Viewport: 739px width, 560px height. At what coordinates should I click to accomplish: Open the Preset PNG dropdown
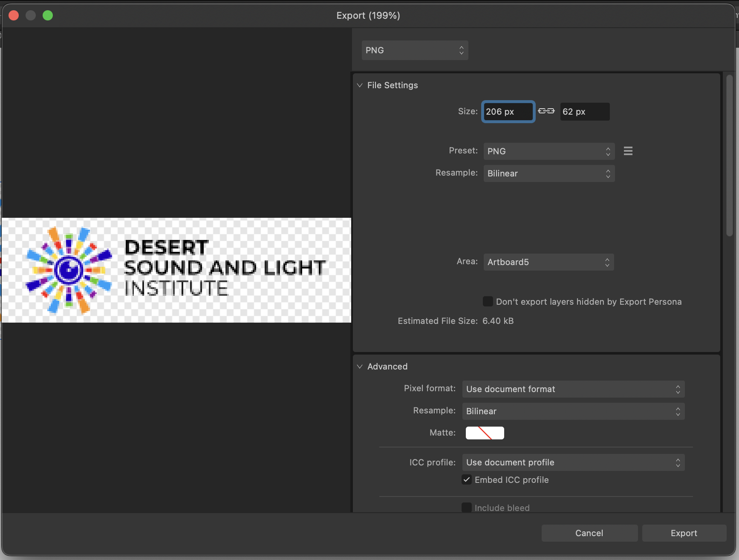pyautogui.click(x=549, y=151)
